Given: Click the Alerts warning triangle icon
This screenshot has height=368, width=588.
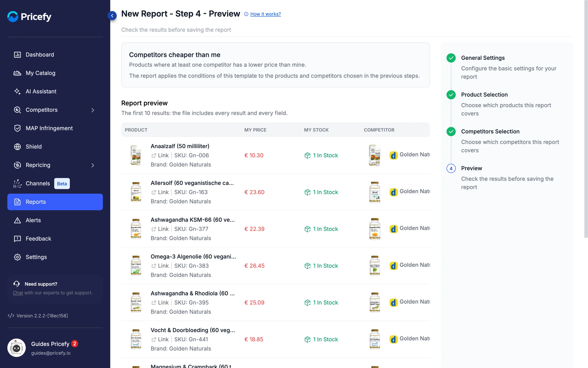Looking at the screenshot, I should tap(17, 220).
